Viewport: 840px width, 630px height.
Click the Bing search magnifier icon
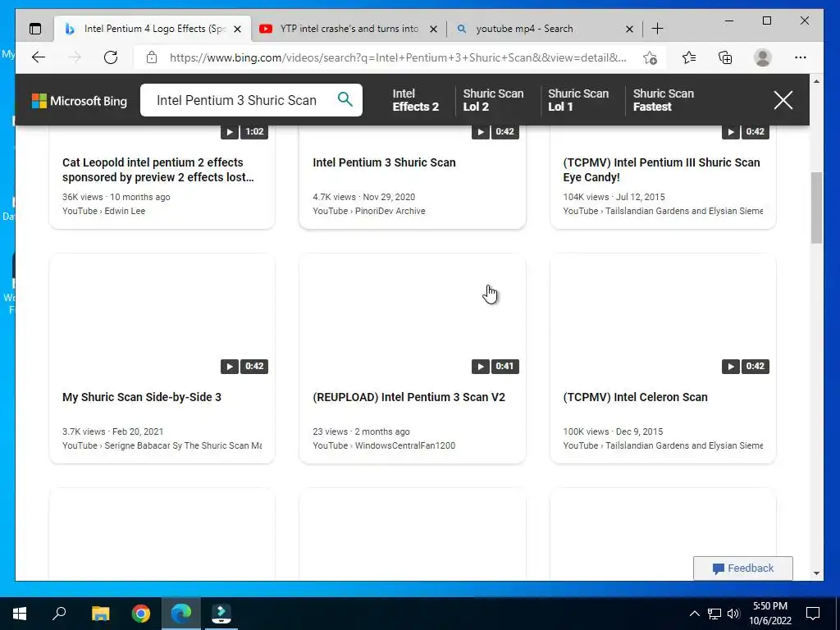point(345,99)
